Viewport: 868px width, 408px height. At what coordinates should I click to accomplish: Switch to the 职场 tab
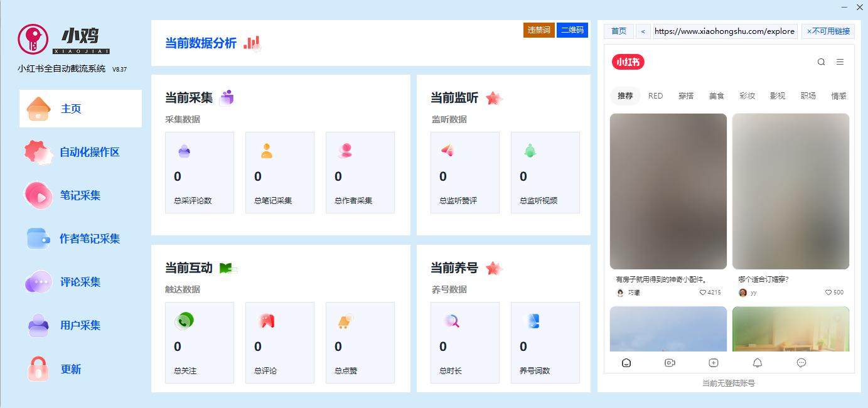pos(808,96)
